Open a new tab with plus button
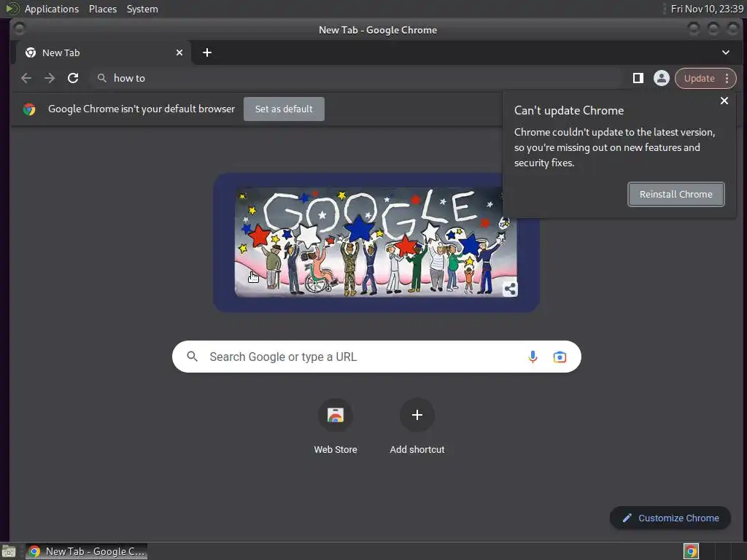The image size is (747, 560). pyautogui.click(x=206, y=52)
